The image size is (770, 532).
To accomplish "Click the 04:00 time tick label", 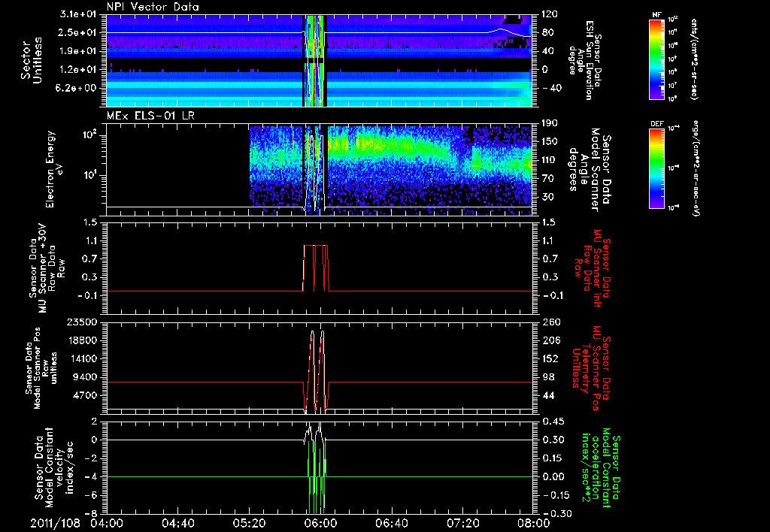I will 107,523.
